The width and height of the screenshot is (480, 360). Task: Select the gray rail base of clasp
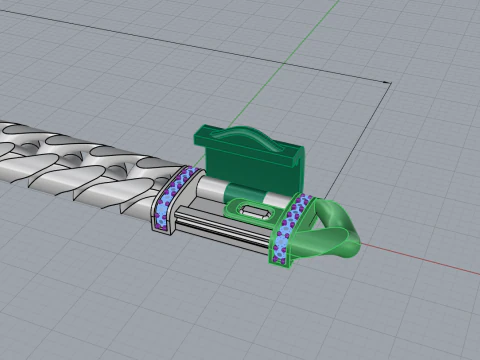(x=222, y=230)
